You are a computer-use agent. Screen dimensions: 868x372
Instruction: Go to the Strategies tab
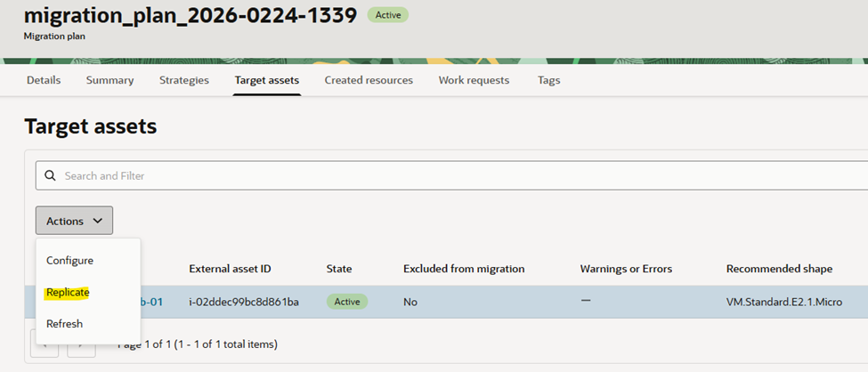click(183, 80)
